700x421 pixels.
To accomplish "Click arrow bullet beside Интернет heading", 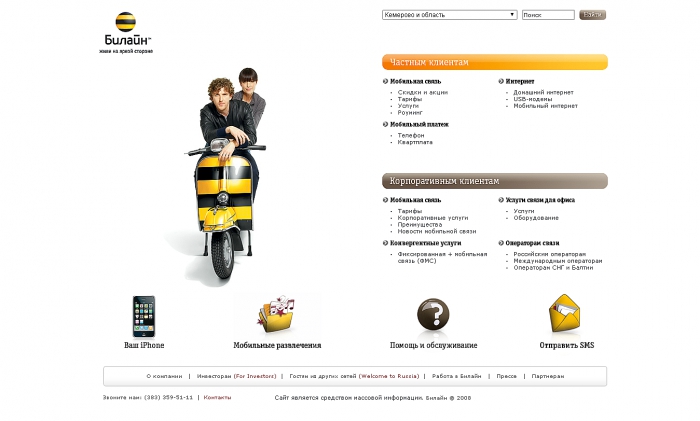I will point(501,81).
